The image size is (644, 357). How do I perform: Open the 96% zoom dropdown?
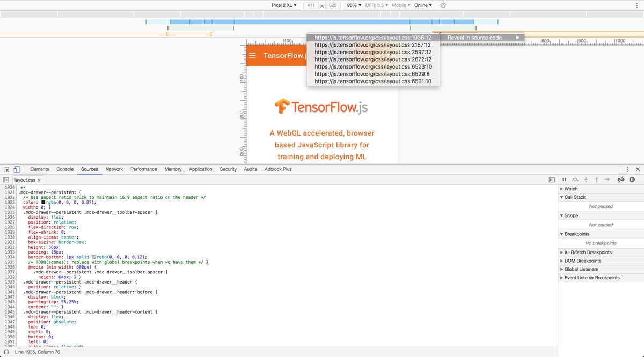tap(354, 5)
